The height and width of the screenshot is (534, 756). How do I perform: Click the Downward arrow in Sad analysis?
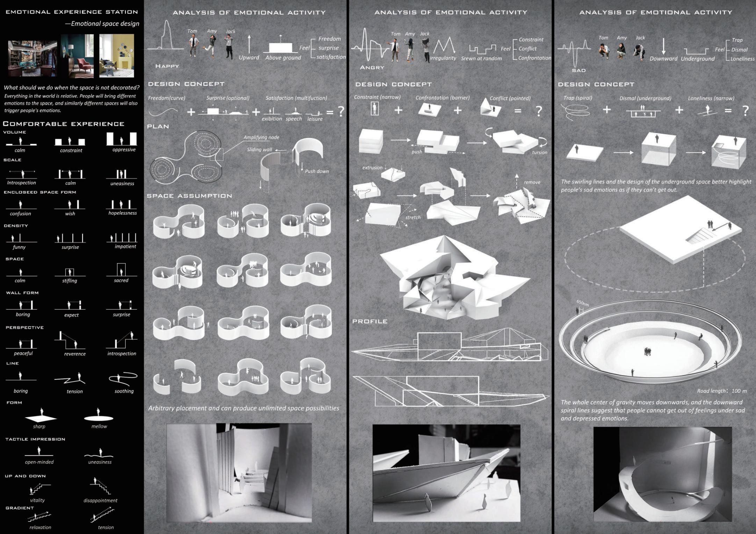[663, 46]
